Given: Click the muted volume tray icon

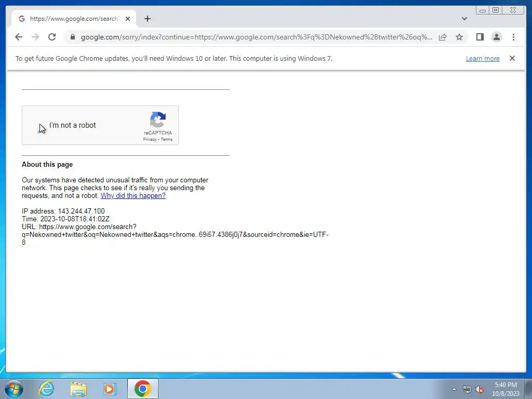Looking at the screenshot, I should click(480, 389).
